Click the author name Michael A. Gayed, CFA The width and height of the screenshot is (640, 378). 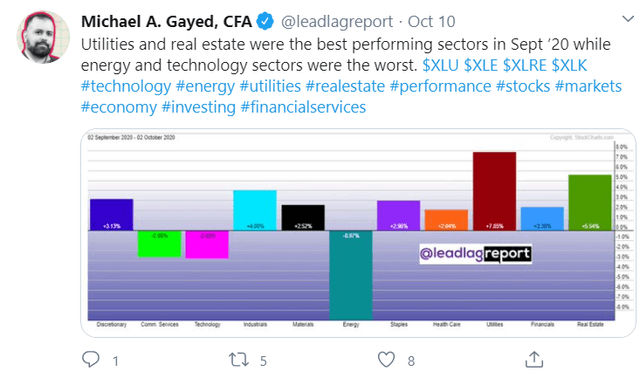(x=166, y=22)
